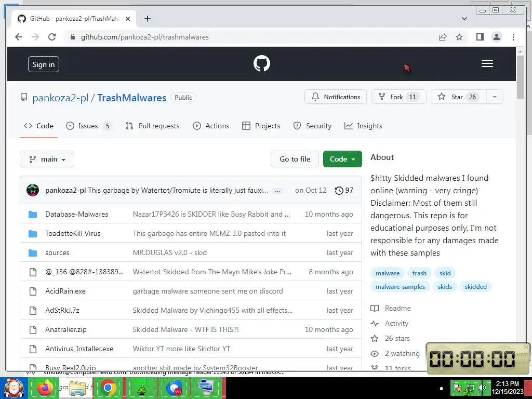Click pankoza2-pl commit author avatar
This screenshot has width=532, height=399.
coord(33,190)
